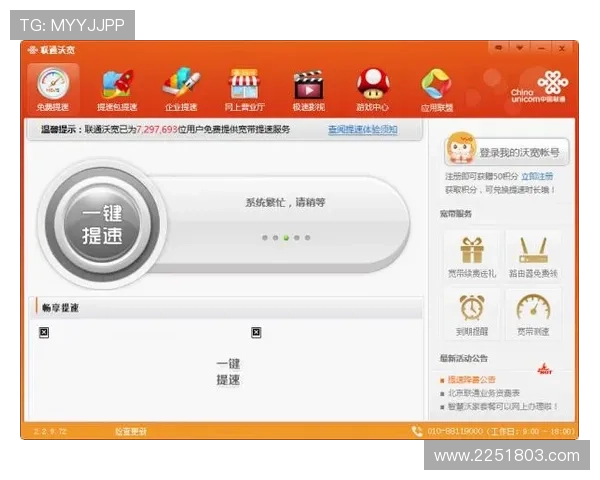Viewport: 600px width, 480px height.
Task: Open the 免费提速 speedometer icon
Action: click(x=53, y=89)
